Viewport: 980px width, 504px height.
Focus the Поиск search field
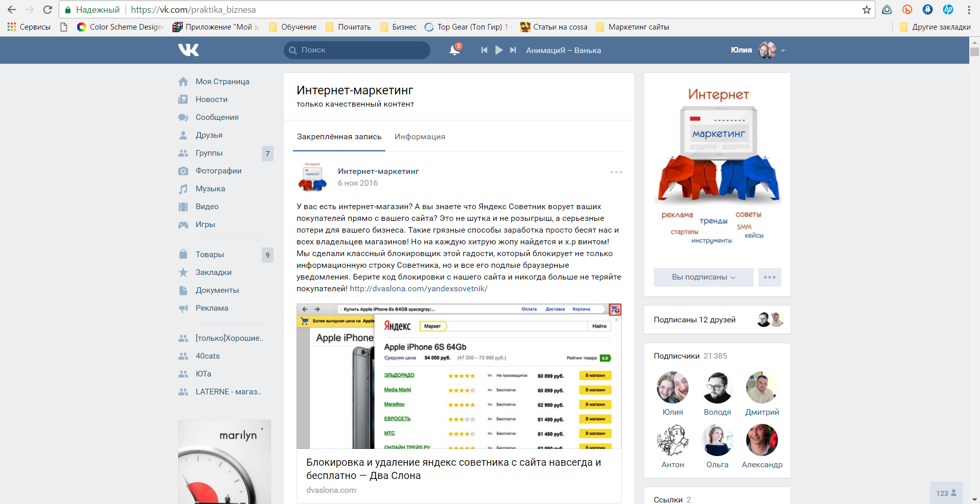point(357,50)
